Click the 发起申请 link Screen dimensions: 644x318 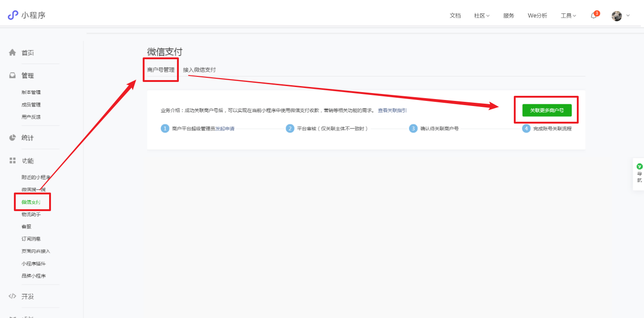[225, 129]
